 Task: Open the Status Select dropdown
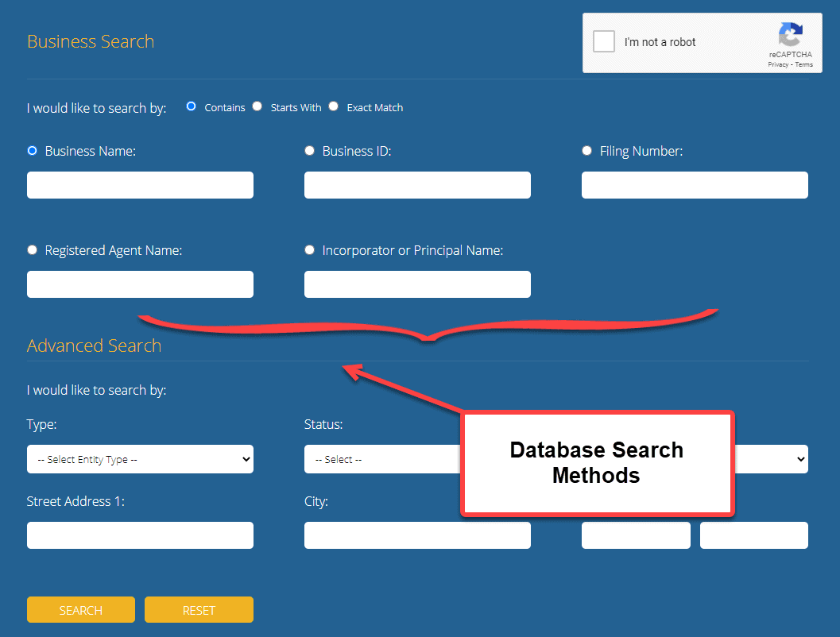pos(382,459)
